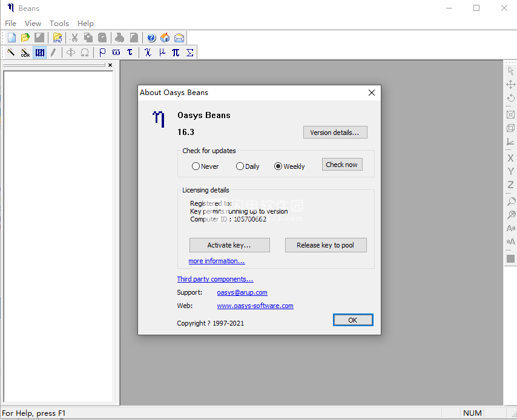Click the zoom-to-fit box icon
This screenshot has width=517, height=420.
coord(510,115)
